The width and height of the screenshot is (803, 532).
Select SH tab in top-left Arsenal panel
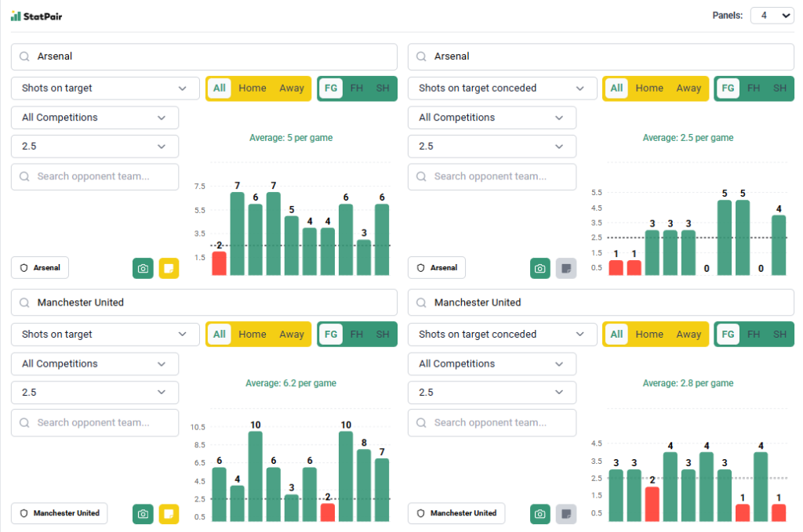pyautogui.click(x=383, y=89)
